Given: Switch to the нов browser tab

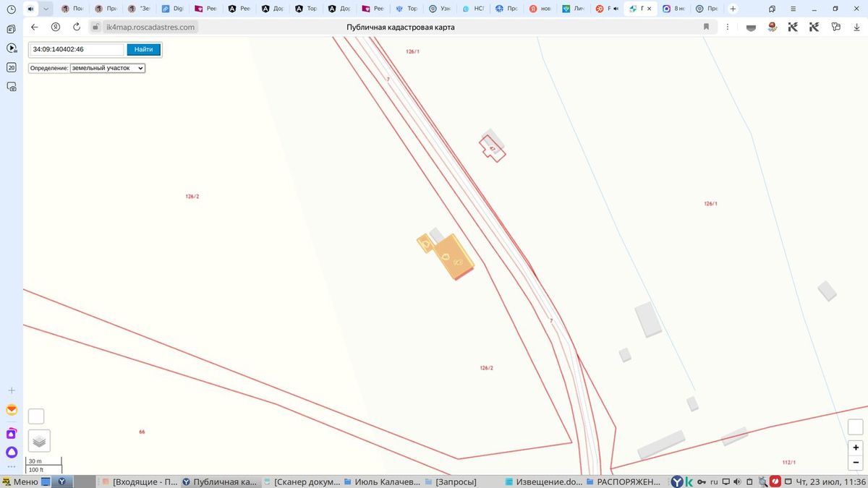Looking at the screenshot, I should coord(539,9).
